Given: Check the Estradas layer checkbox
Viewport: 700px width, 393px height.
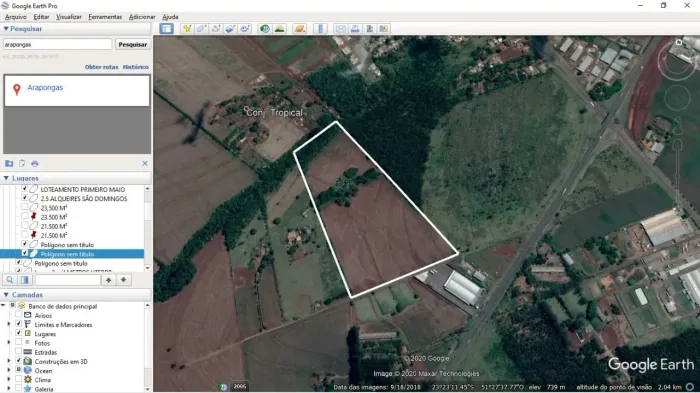Looking at the screenshot, I should point(18,352).
